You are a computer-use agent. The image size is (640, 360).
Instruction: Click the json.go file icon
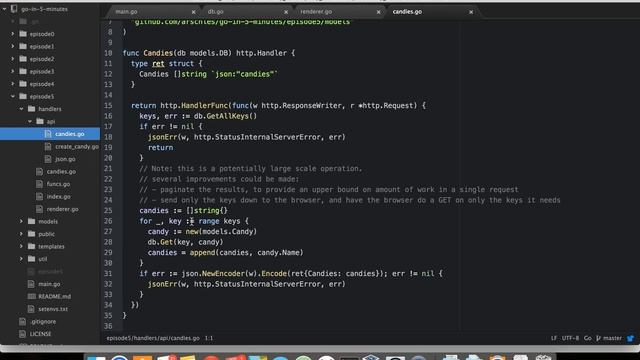pyautogui.click(x=48, y=159)
